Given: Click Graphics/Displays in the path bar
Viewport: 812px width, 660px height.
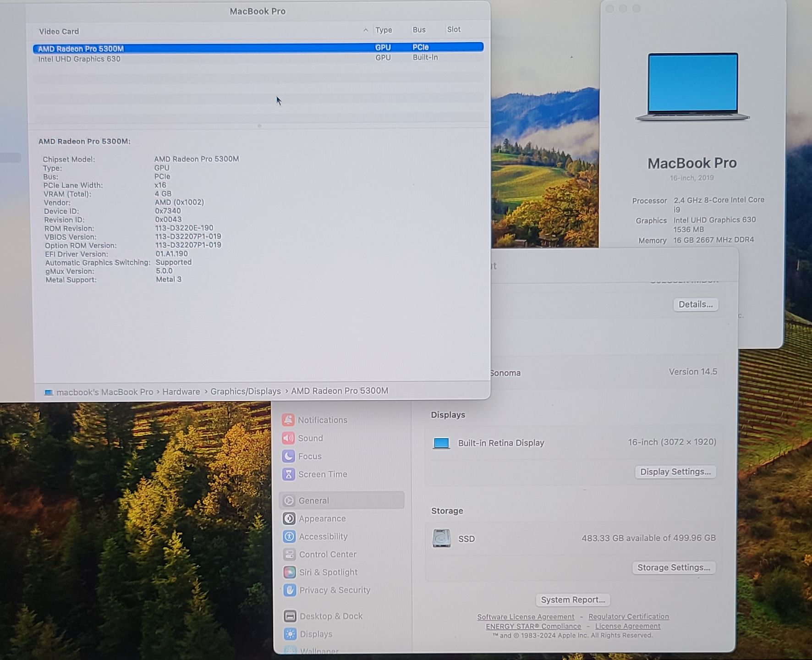Looking at the screenshot, I should pyautogui.click(x=246, y=391).
